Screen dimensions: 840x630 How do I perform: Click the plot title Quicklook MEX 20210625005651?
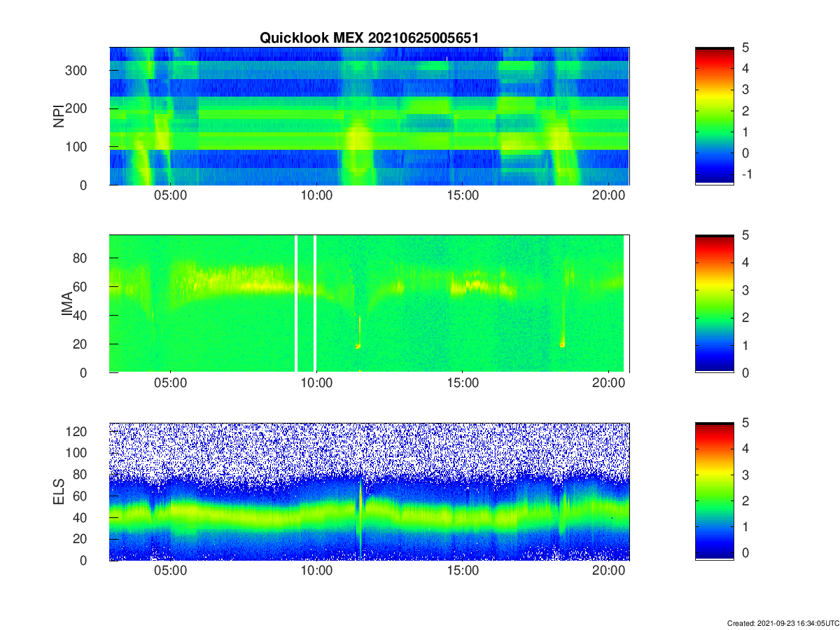(369, 38)
